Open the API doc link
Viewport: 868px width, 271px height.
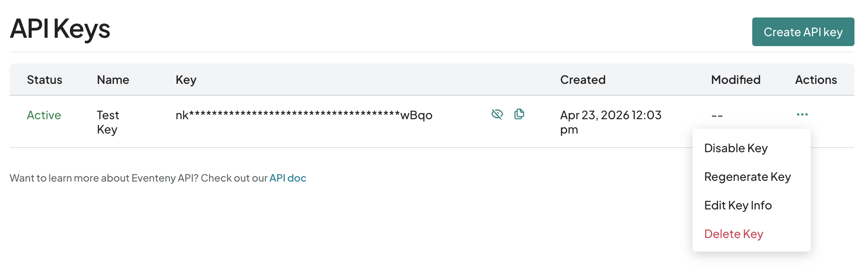(288, 178)
